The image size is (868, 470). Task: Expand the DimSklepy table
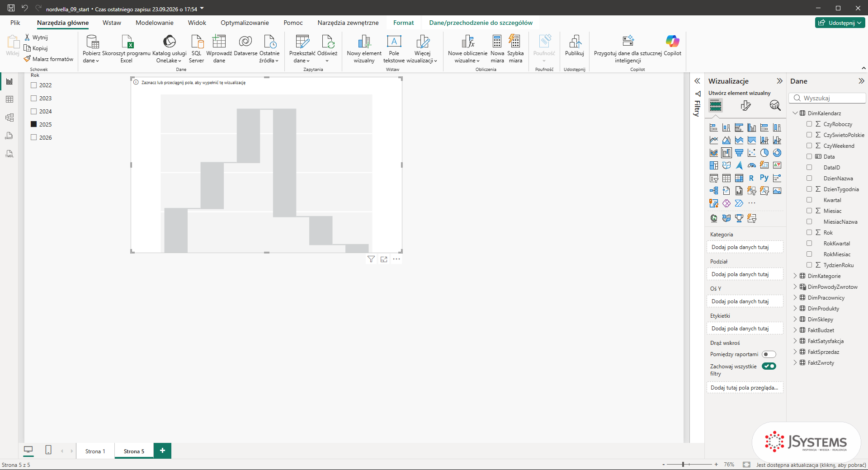click(x=795, y=319)
